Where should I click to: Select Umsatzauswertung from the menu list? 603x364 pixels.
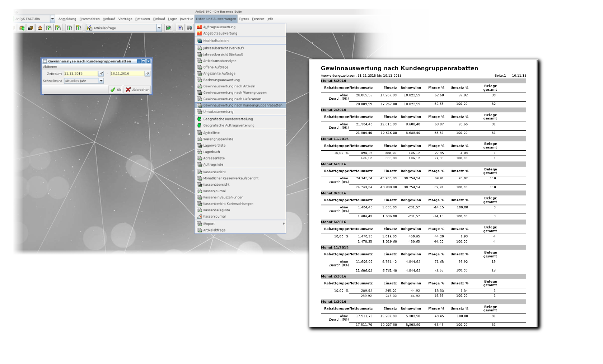[218, 112]
